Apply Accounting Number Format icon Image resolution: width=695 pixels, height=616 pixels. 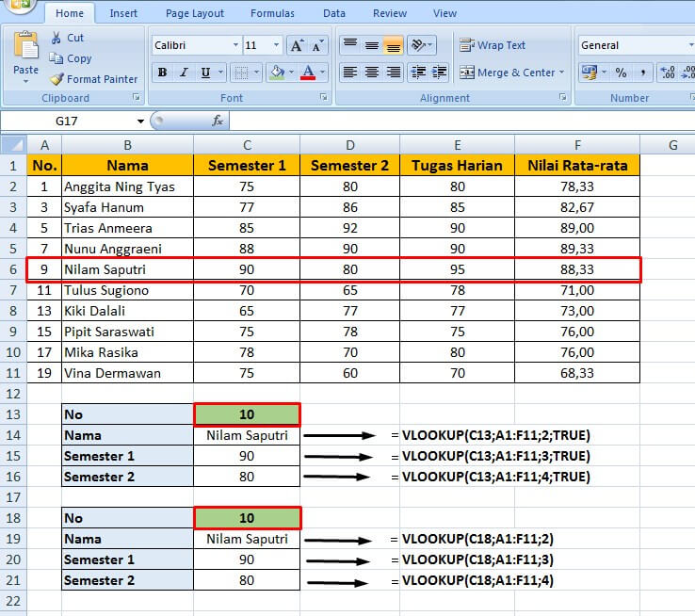[590, 73]
